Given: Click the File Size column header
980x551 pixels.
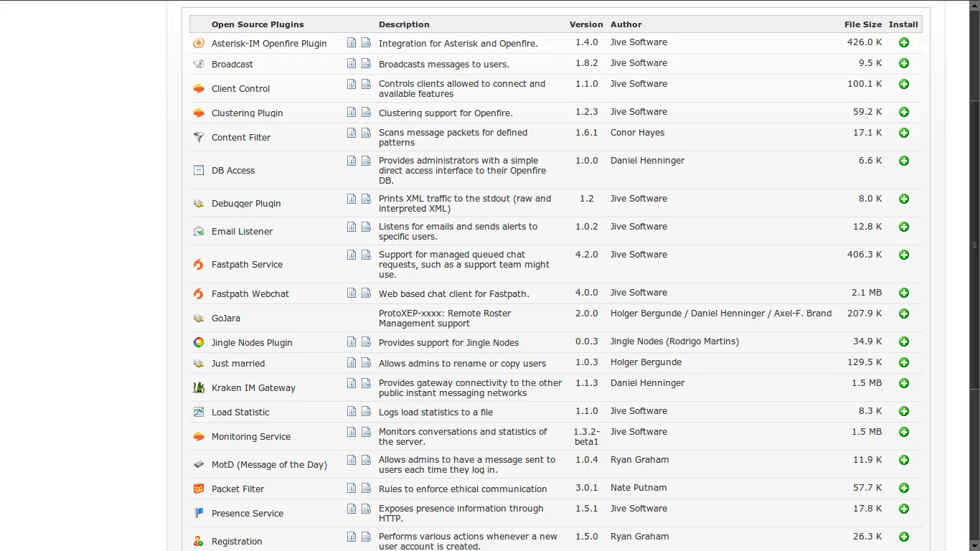Looking at the screenshot, I should click(x=863, y=24).
